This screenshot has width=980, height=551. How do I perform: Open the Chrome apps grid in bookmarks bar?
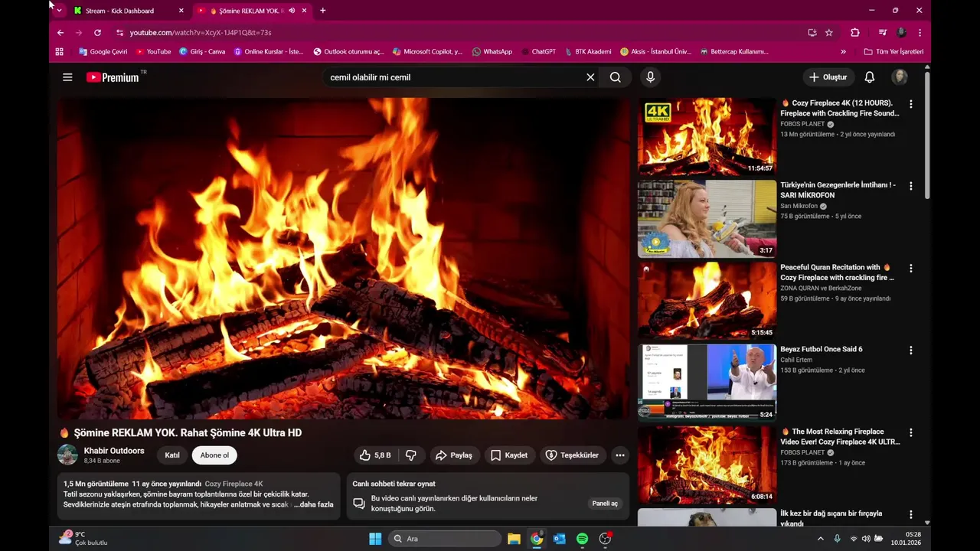pyautogui.click(x=60, y=52)
